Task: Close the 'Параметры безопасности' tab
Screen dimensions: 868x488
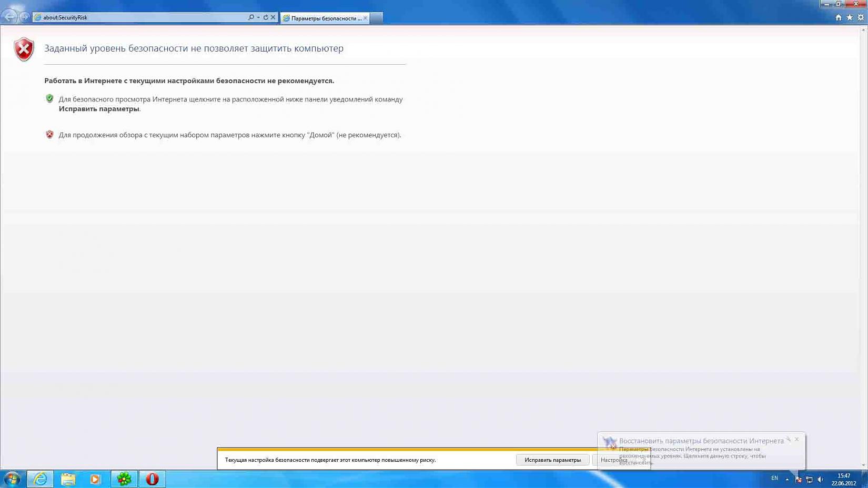Action: [365, 18]
